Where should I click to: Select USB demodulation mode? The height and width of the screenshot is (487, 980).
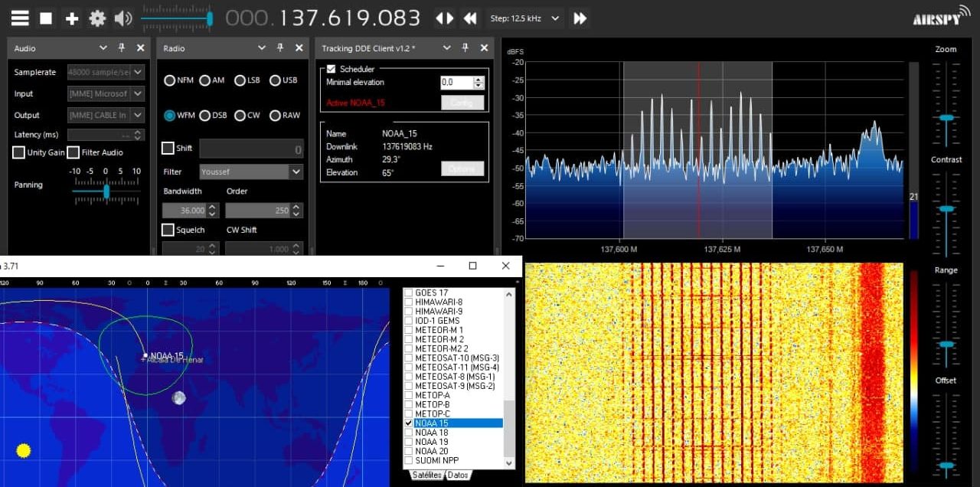click(x=275, y=80)
